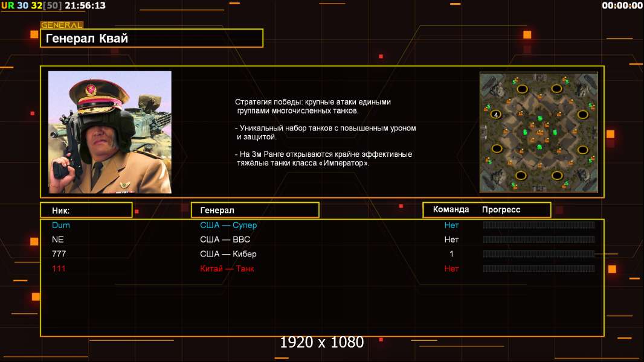The width and height of the screenshot is (644, 362).
Task: Select player nickname 'NE'
Action: tap(57, 240)
